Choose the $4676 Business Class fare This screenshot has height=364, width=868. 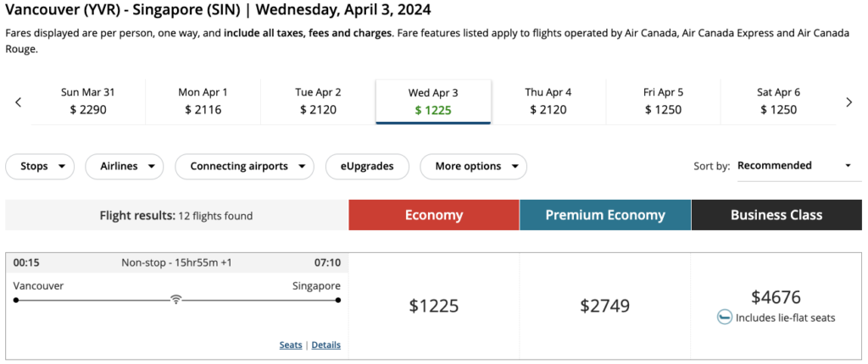[x=776, y=297]
